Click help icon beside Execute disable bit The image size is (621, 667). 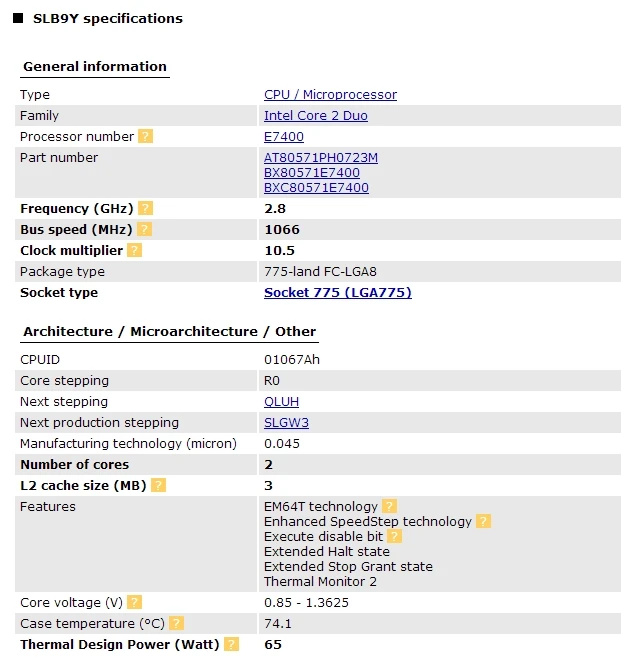tap(395, 536)
